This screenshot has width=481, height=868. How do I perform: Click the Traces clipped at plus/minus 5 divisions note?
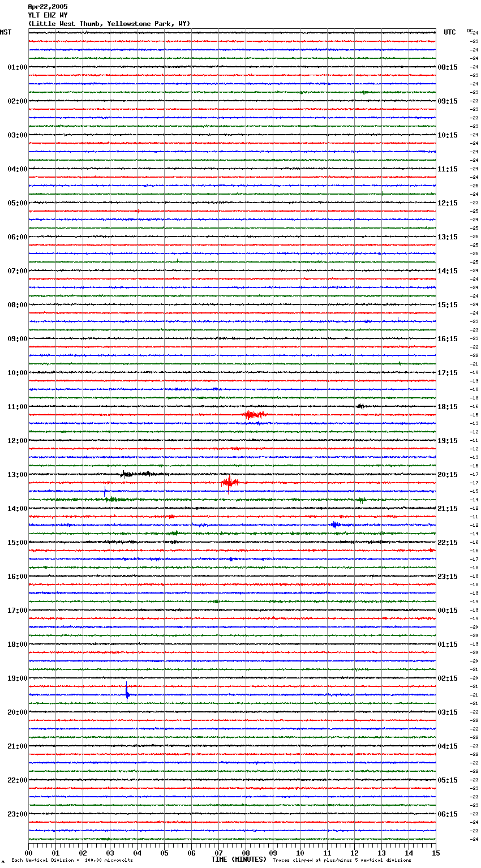[342, 861]
